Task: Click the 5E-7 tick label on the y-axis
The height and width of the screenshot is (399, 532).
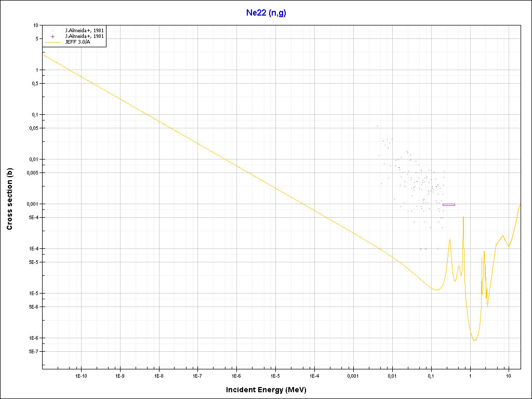Action: coord(33,352)
